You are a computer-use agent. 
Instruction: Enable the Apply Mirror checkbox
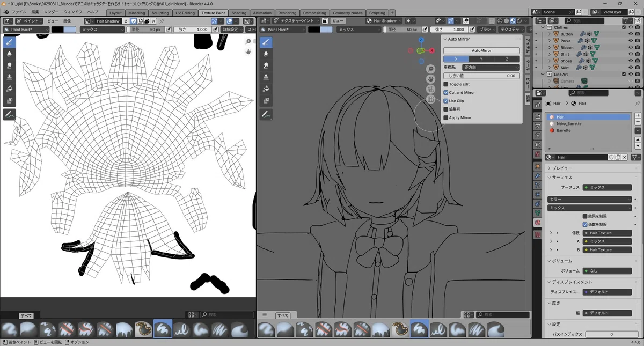click(445, 117)
